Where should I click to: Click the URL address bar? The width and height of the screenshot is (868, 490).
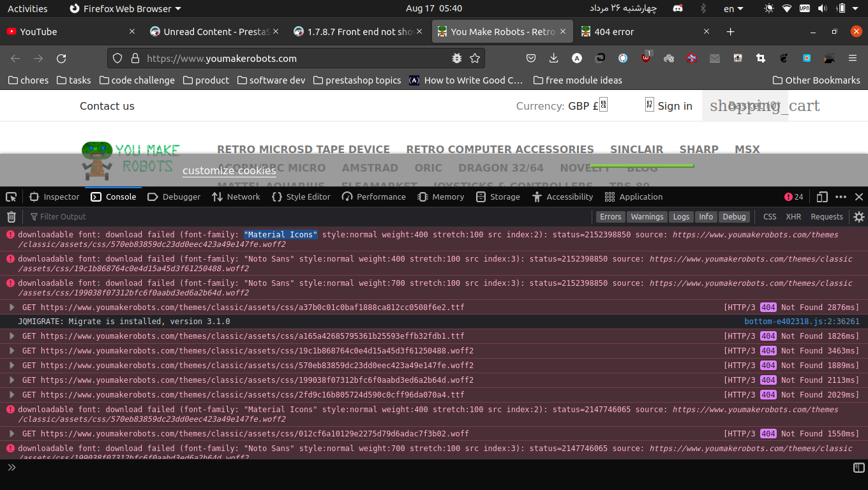[x=296, y=59]
